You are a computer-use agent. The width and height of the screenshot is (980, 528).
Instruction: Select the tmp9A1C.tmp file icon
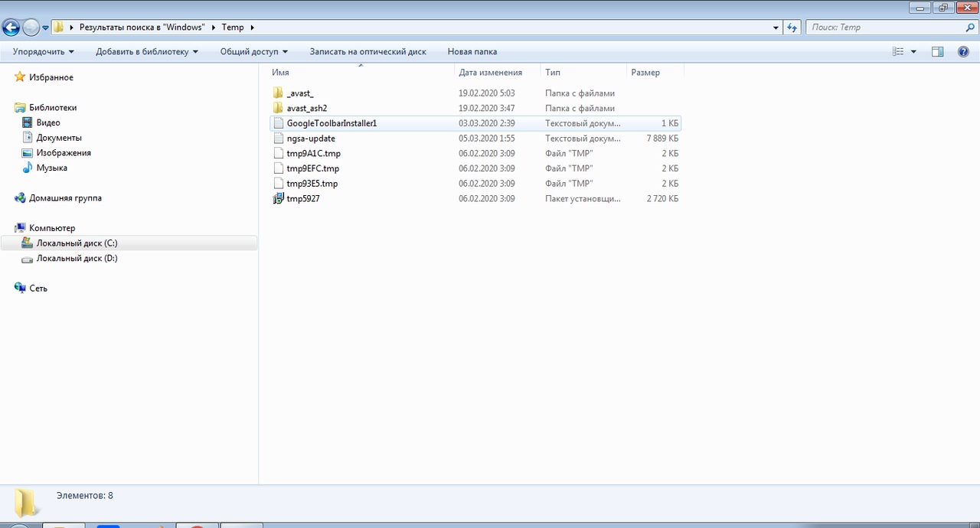[279, 153]
